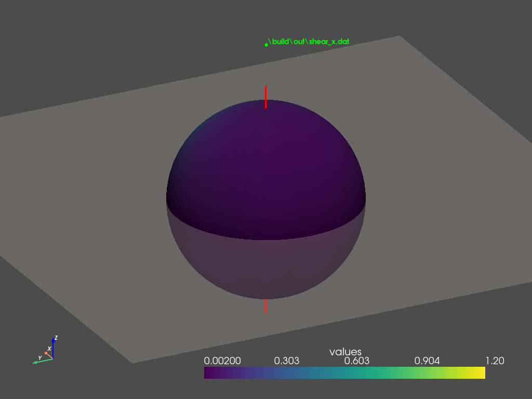Select the Y label on orientation marker
This screenshot has width=532, height=399.
click(39, 357)
